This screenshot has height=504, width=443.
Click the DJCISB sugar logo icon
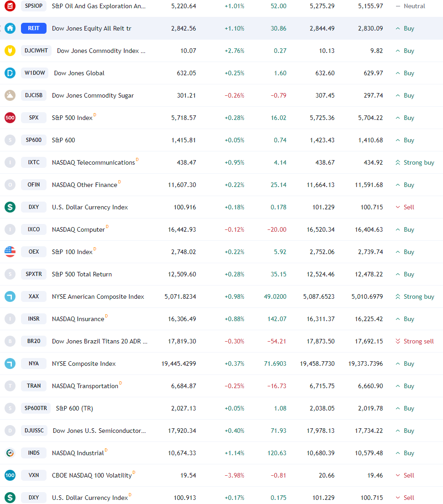click(x=10, y=95)
